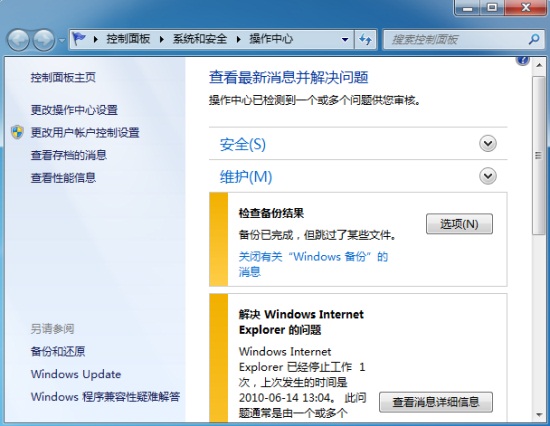The image size is (550, 426).
Task: Expand arrow before 系统和安全 breadcrumb
Action: tap(162, 39)
